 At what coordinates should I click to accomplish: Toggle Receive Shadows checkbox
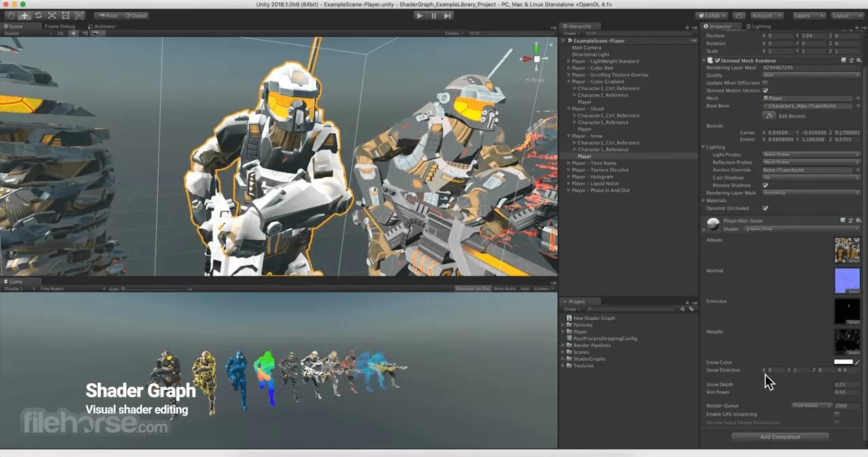[x=766, y=185]
